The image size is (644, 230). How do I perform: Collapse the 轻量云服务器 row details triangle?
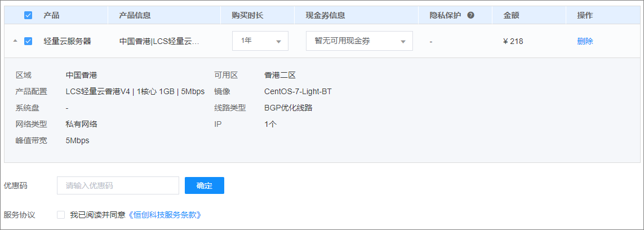click(15, 41)
